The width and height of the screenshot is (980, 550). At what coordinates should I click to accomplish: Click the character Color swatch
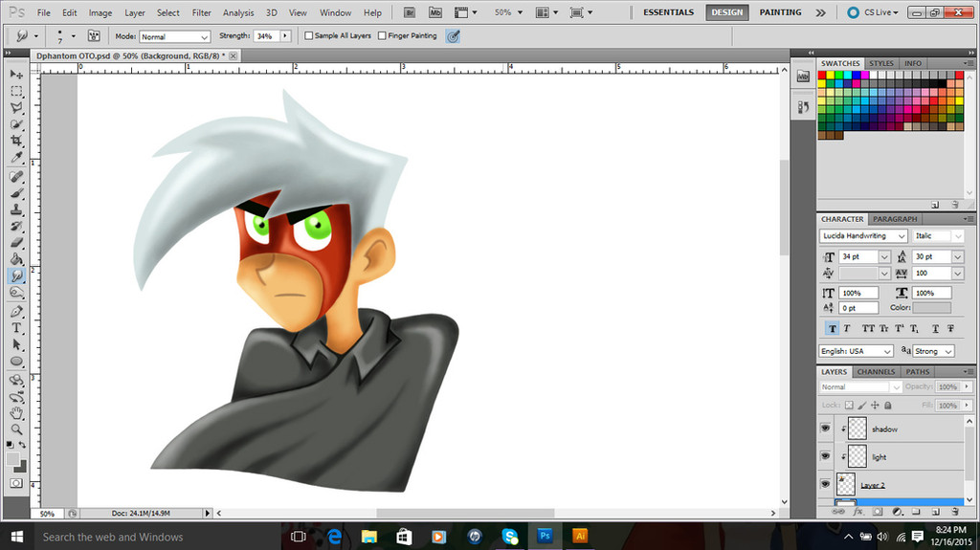(931, 307)
